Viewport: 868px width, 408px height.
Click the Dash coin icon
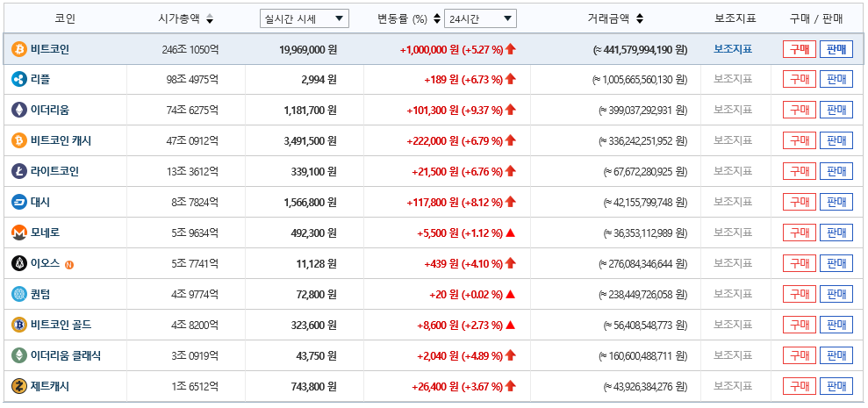pyautogui.click(x=19, y=203)
